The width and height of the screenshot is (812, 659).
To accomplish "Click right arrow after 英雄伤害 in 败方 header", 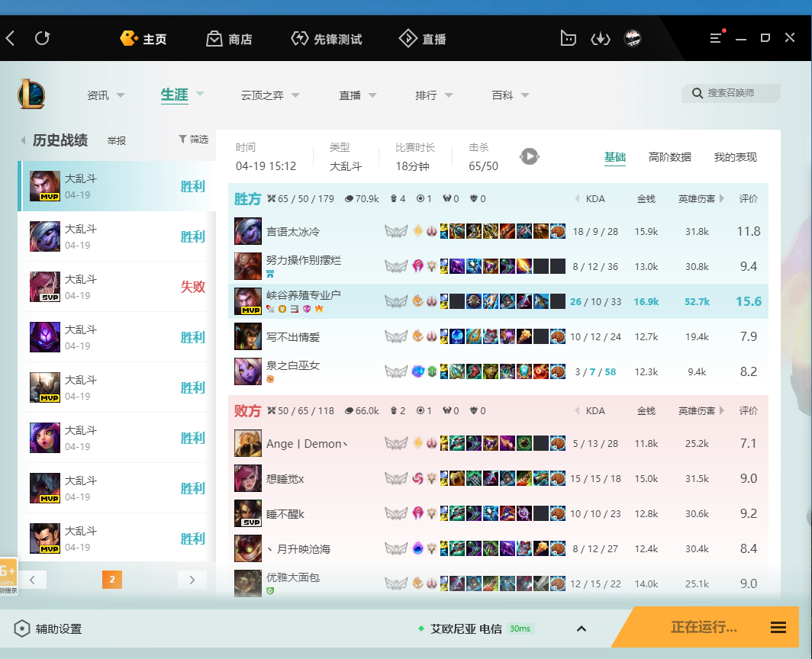I will click(721, 411).
